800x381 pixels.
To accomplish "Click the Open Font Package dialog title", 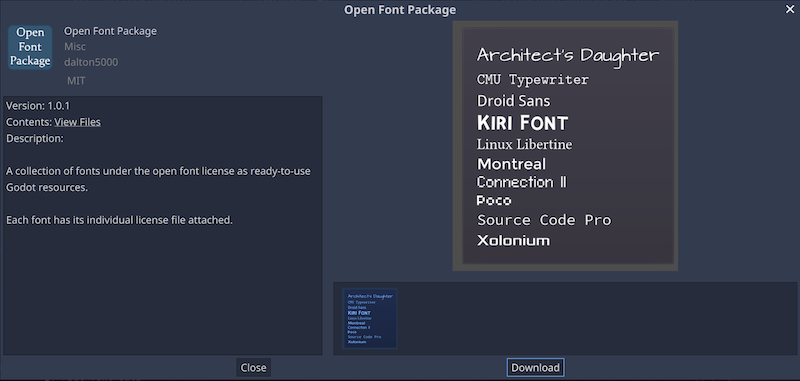I will (x=400, y=10).
